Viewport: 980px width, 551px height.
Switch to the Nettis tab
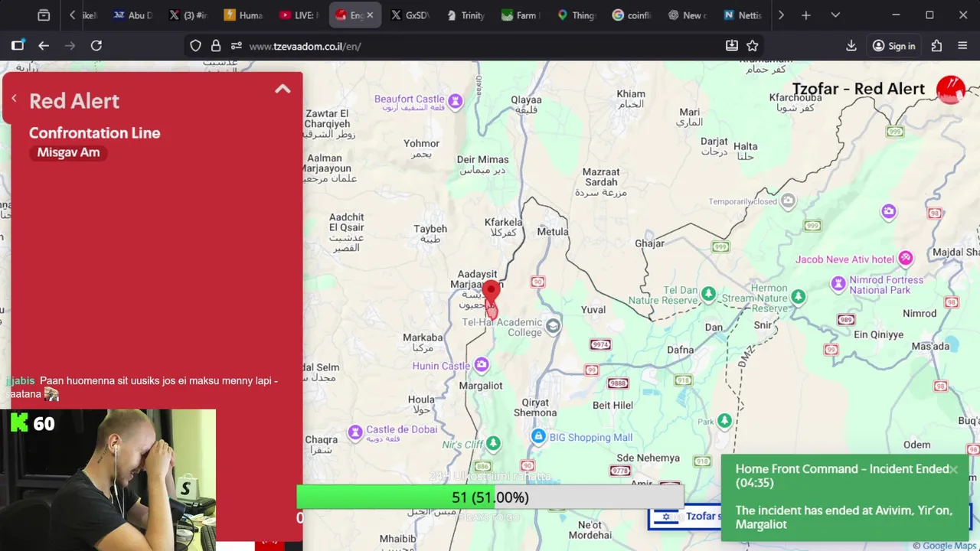click(x=743, y=15)
